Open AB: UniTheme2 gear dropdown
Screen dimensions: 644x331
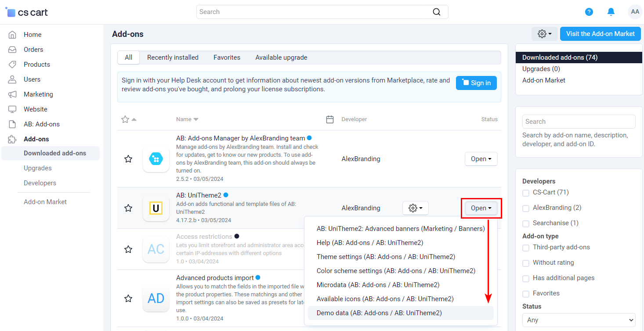click(416, 208)
